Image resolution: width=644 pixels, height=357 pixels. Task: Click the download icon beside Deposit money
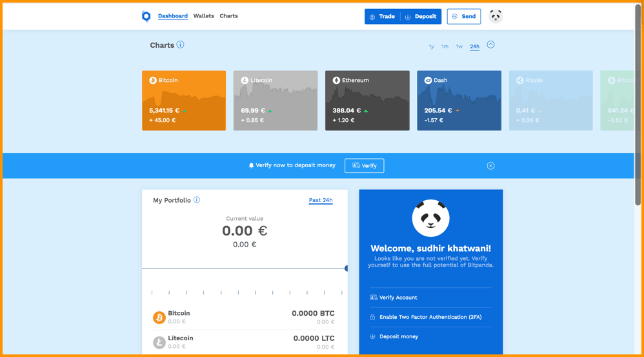(x=372, y=336)
